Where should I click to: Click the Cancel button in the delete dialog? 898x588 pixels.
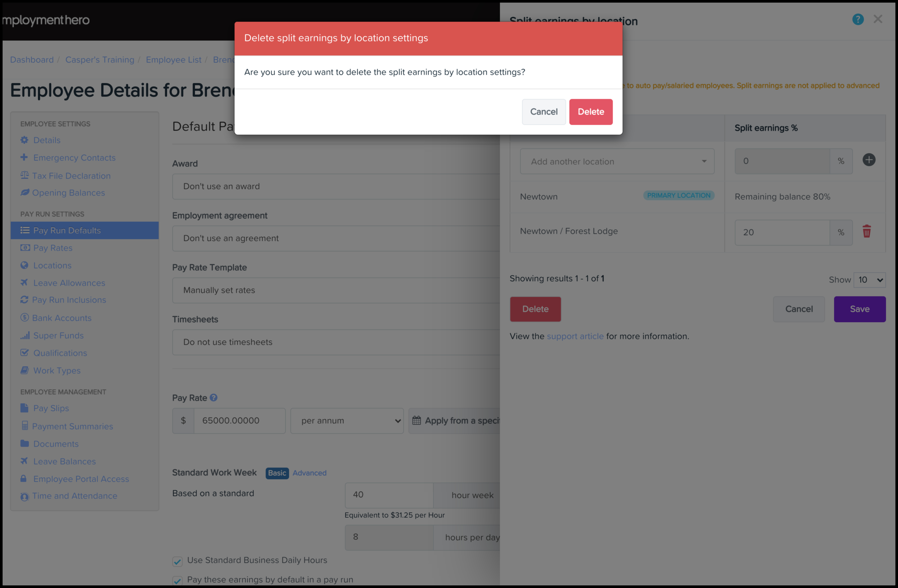click(x=543, y=112)
